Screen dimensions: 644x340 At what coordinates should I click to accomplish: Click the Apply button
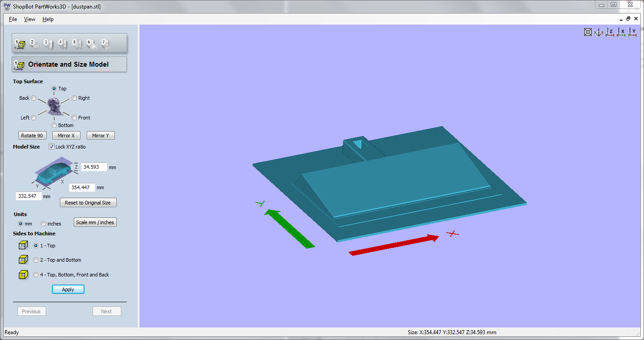point(68,289)
